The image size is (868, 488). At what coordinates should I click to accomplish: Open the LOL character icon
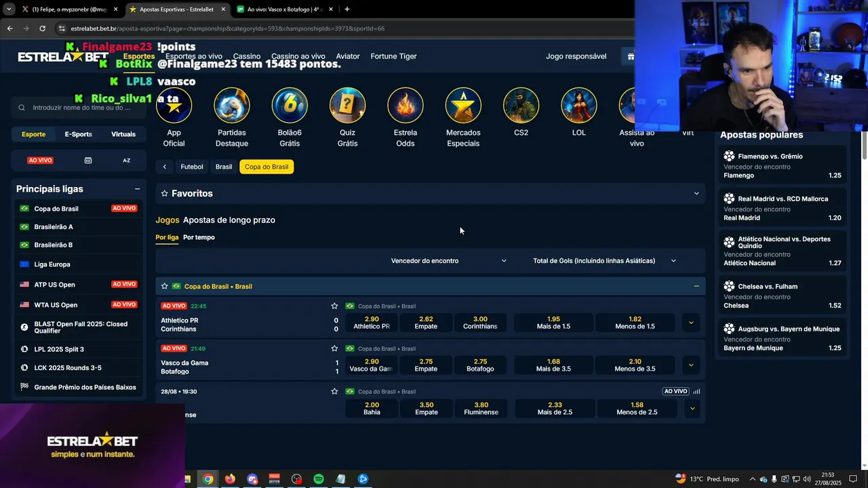[x=578, y=106]
